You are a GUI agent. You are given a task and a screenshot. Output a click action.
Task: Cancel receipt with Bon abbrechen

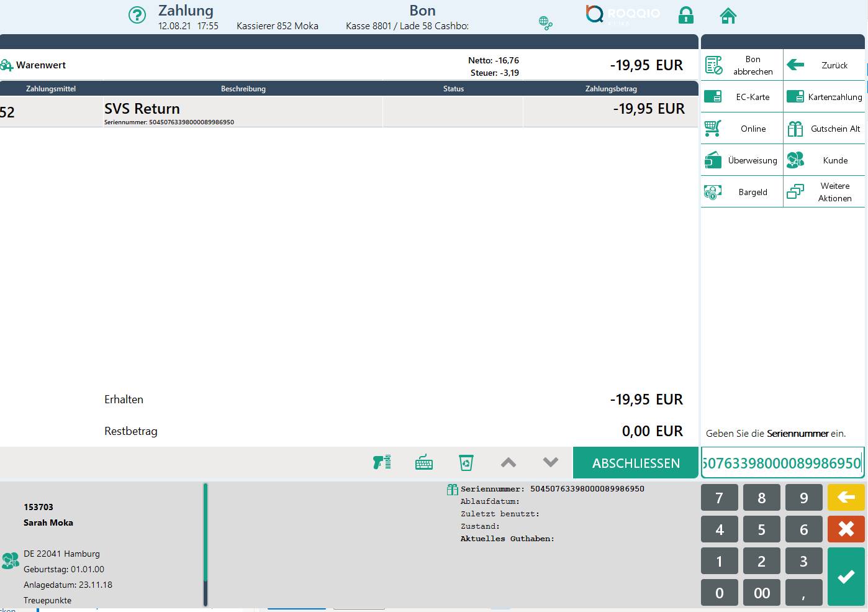click(x=742, y=65)
